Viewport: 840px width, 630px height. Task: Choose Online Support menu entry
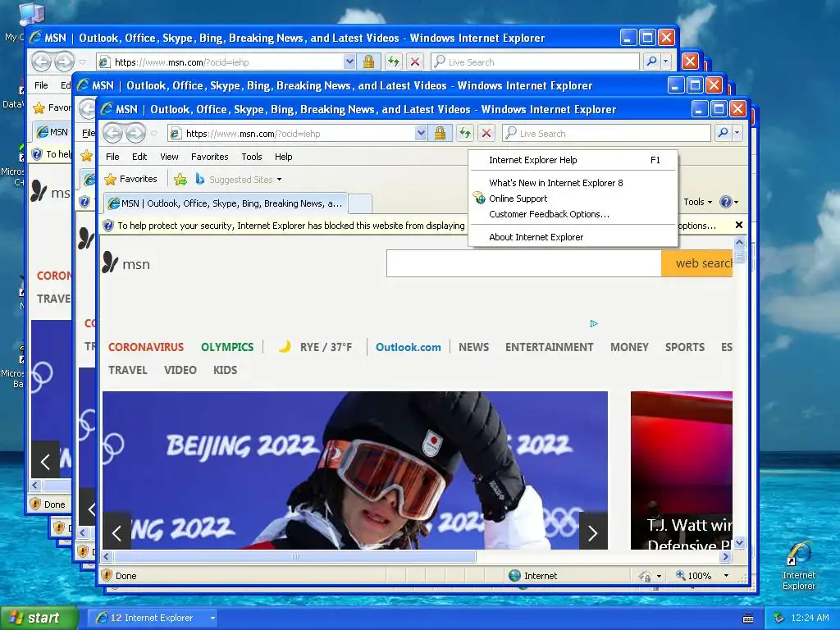[x=573, y=199]
